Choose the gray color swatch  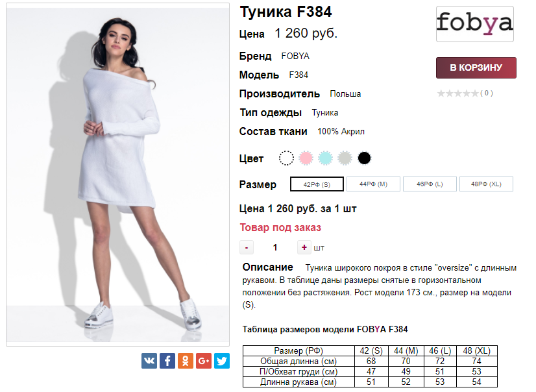345,158
